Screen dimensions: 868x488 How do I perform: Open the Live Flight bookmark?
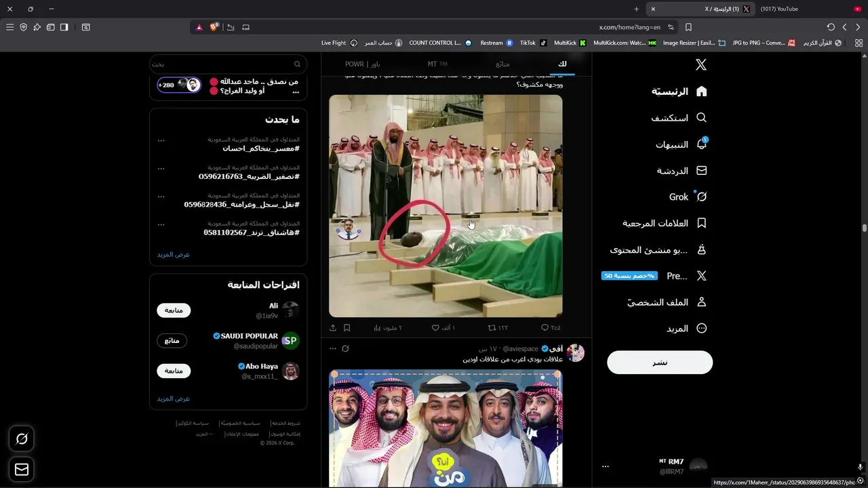339,43
